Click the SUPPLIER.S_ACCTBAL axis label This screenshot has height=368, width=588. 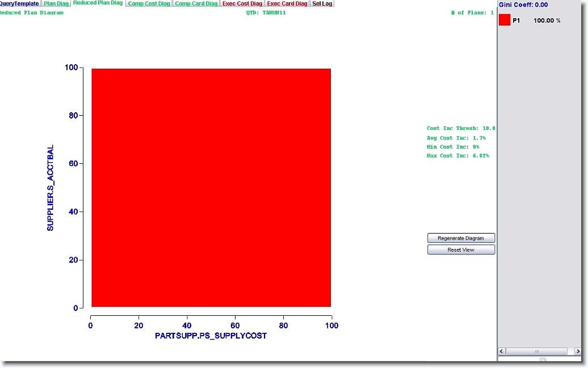(51, 188)
